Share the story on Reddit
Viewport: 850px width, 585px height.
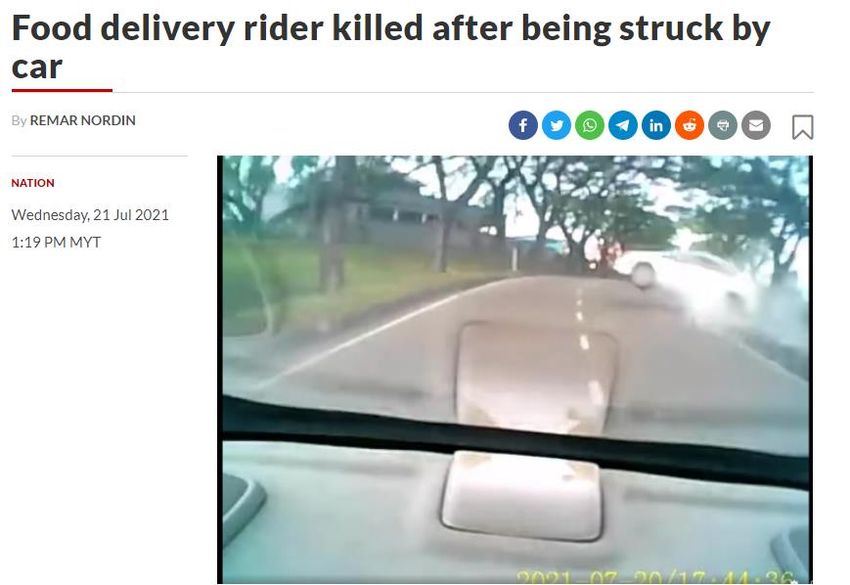tap(690, 125)
